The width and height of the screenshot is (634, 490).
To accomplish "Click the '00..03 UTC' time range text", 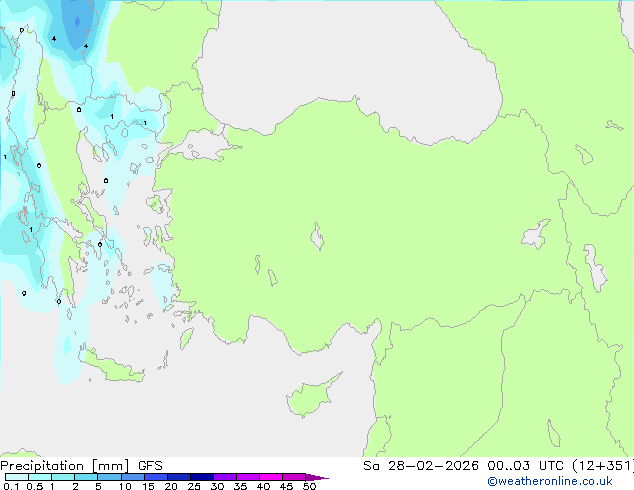I will (525, 466).
